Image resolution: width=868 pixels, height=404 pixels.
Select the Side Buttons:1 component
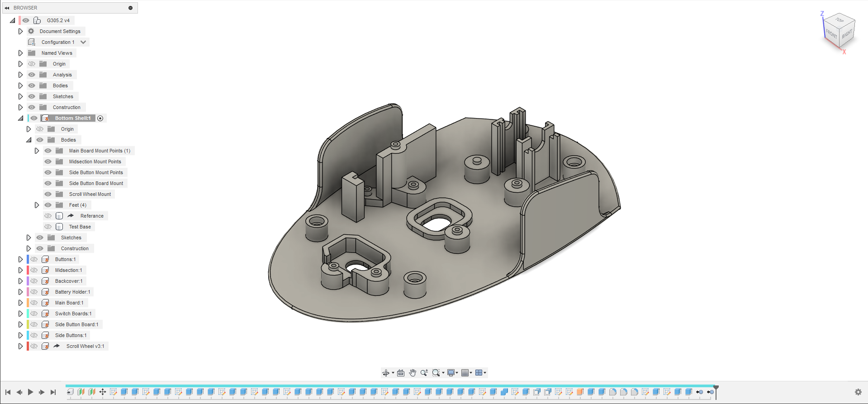[71, 335]
